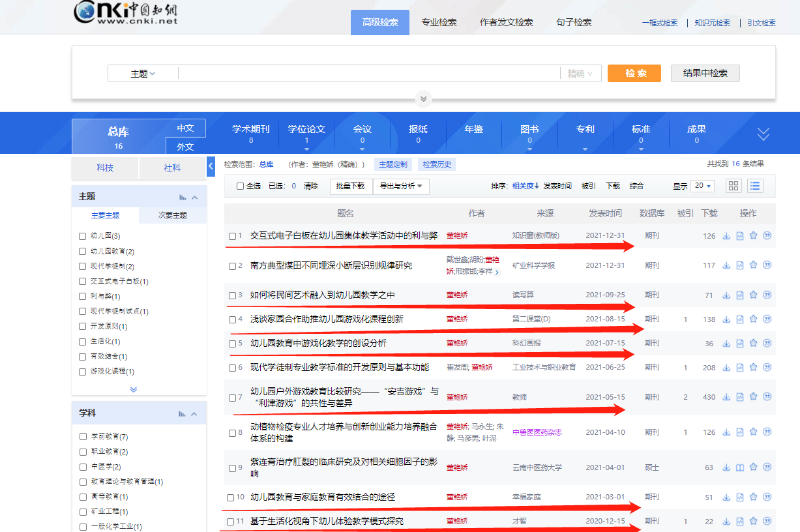Screen dimensions: 800x532
Task: Switch to list view of results
Action: tap(755, 186)
